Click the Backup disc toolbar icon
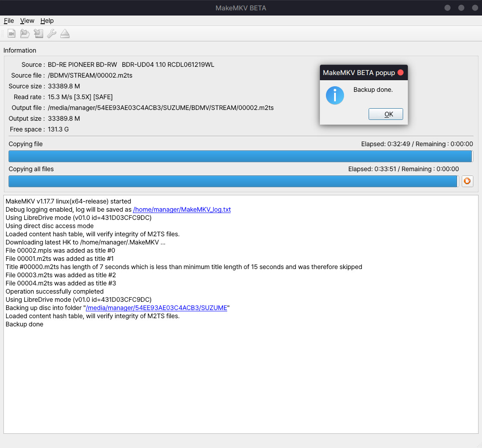This screenshot has width=482, height=448. point(38,34)
